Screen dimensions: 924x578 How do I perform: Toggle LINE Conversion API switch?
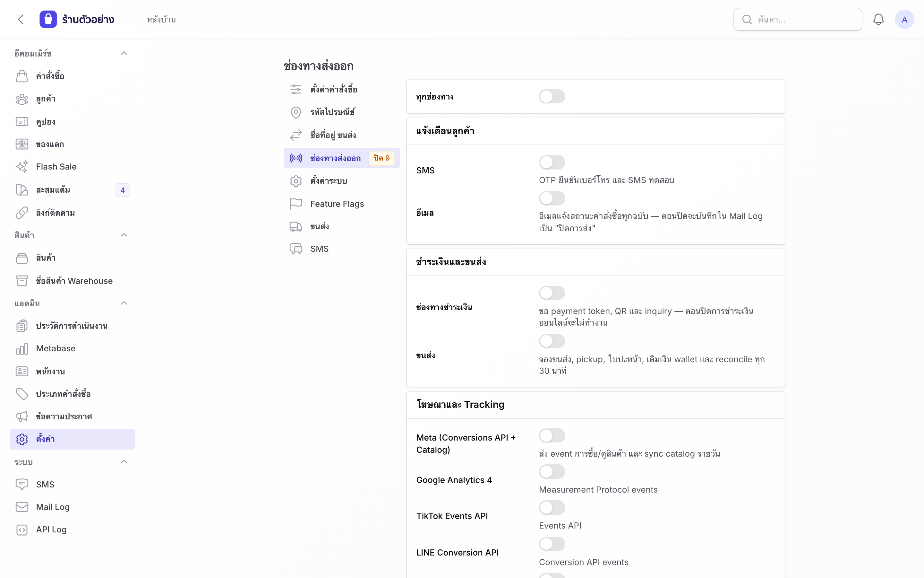[552, 544]
